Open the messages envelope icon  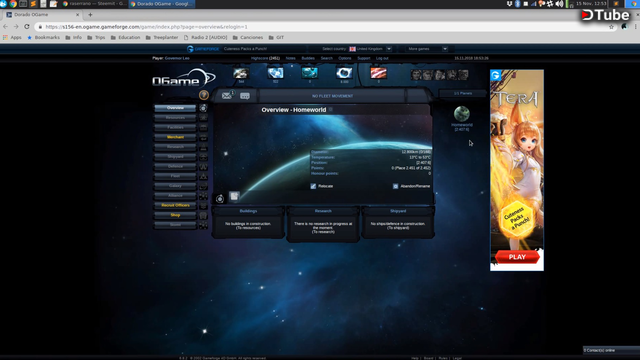click(227, 96)
